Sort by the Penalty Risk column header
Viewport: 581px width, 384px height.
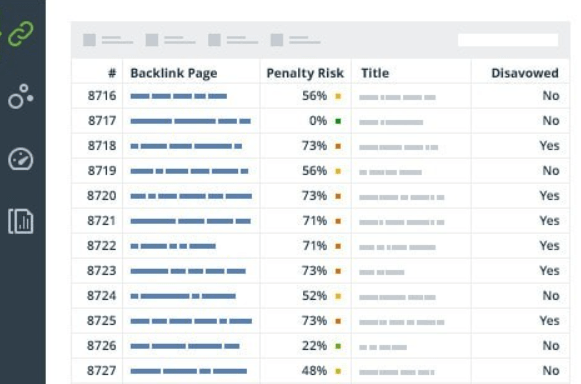[305, 73]
